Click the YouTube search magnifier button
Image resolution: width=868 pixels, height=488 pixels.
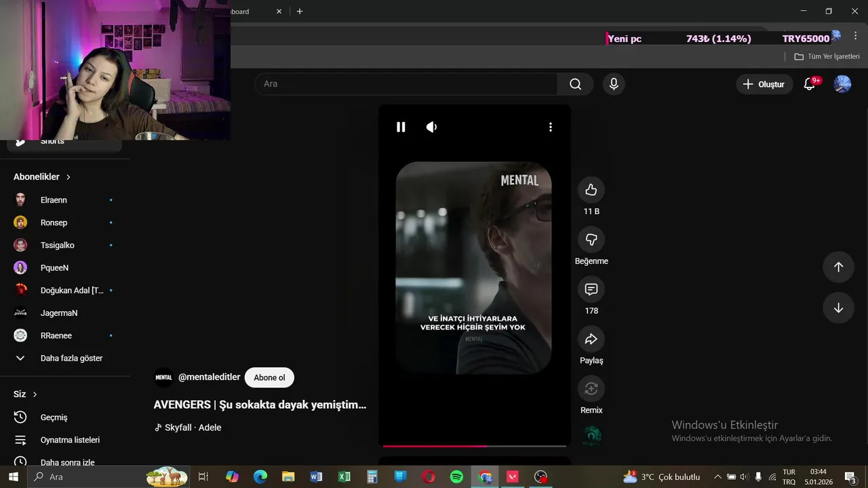pos(575,84)
